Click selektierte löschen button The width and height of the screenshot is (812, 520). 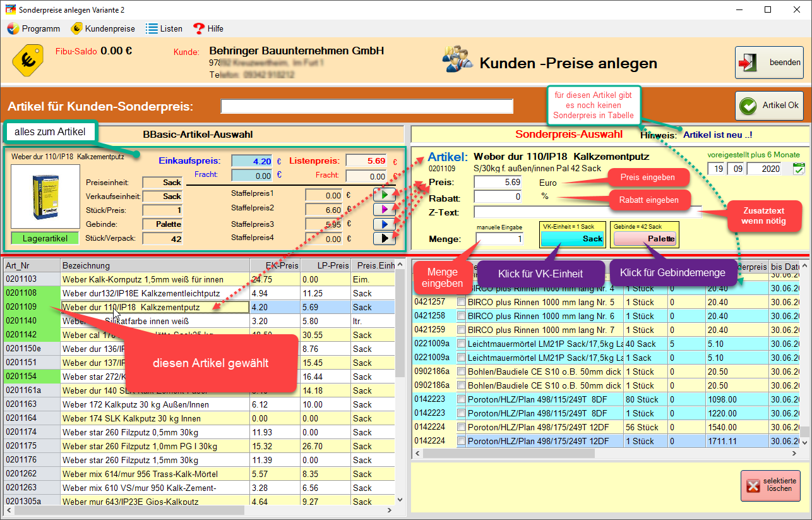(x=770, y=486)
